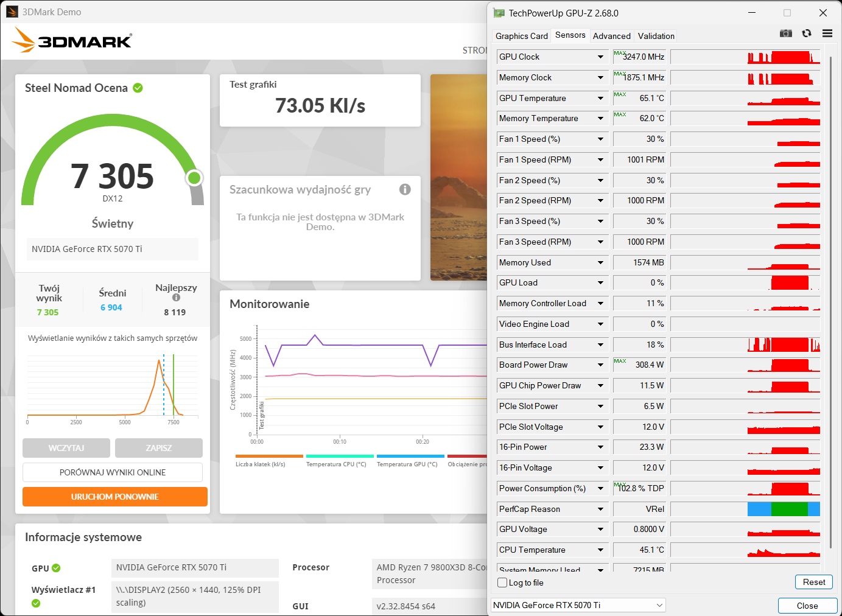The height and width of the screenshot is (616, 842).
Task: Click the GPU-Z screenshot camera icon
Action: pos(786,33)
